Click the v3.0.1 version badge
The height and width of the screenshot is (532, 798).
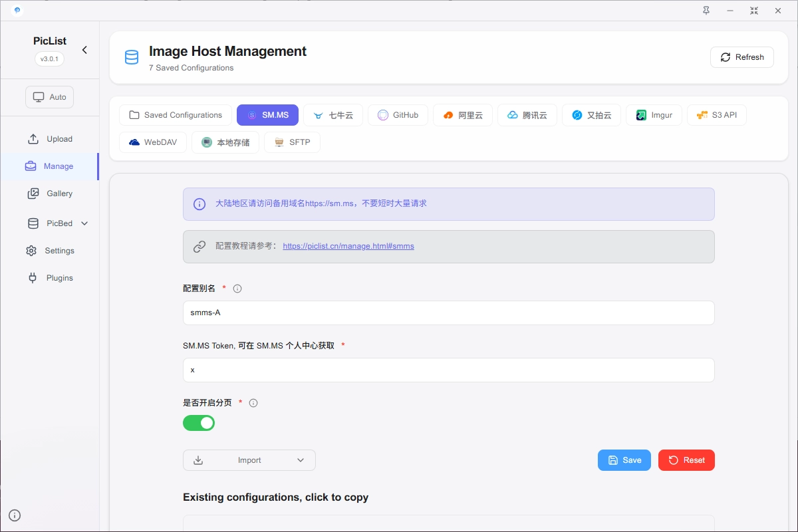49,59
